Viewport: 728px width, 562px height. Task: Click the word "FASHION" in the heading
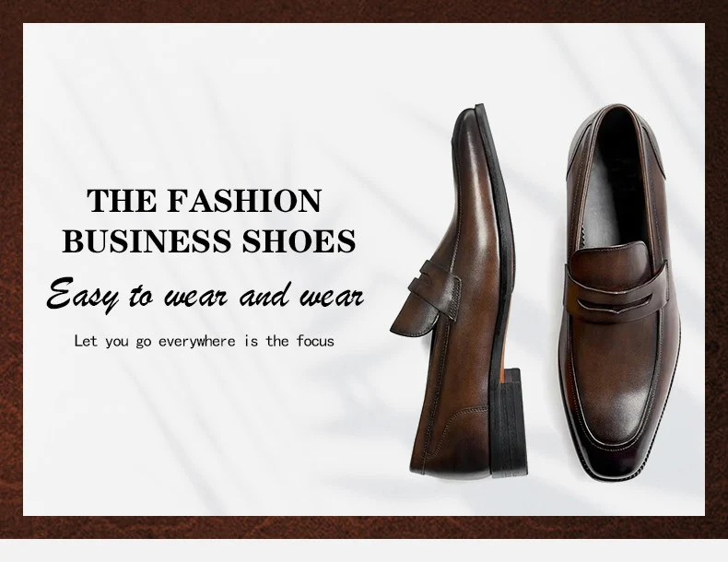(244, 201)
